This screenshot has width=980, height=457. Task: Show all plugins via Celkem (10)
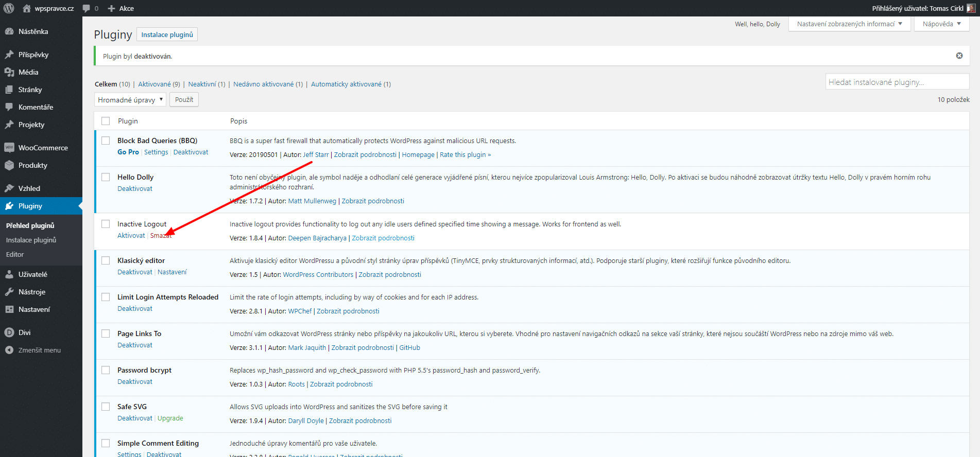[112, 84]
